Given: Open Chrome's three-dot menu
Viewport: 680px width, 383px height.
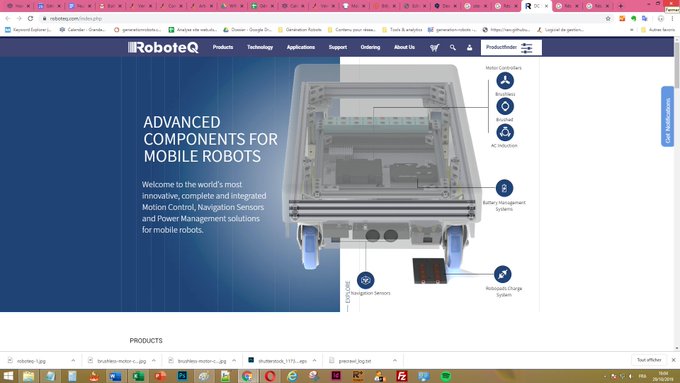Looking at the screenshot, I should pos(673,19).
